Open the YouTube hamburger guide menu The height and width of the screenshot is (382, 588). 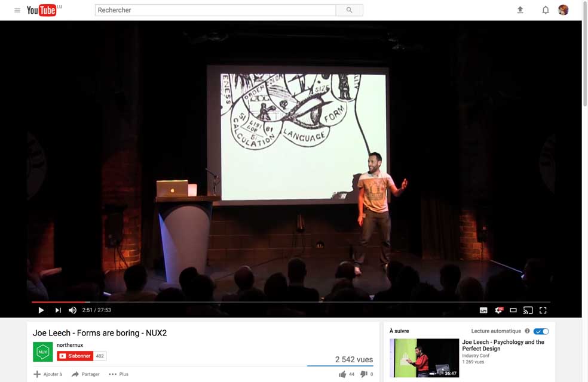17,10
